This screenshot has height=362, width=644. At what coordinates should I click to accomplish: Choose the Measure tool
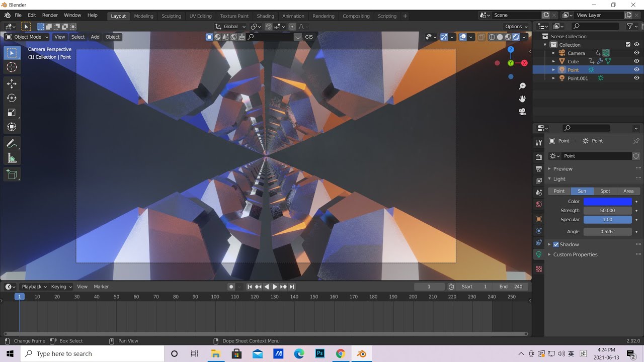(12, 159)
